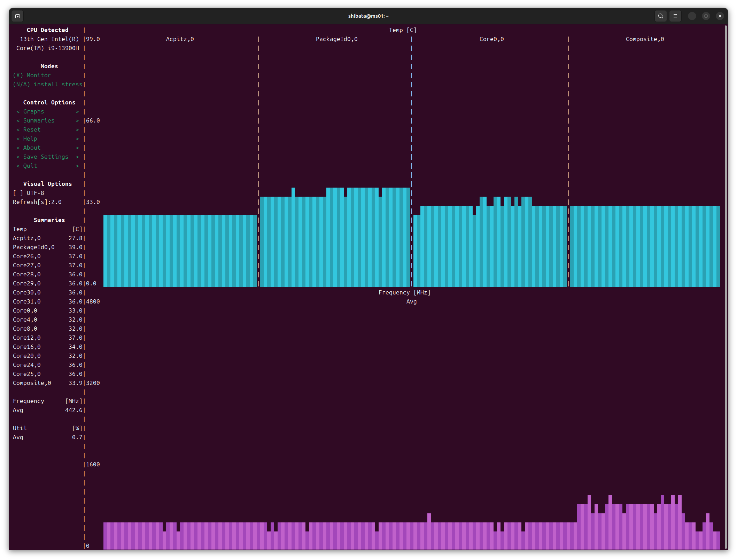Open the terminal search icon

coord(660,16)
